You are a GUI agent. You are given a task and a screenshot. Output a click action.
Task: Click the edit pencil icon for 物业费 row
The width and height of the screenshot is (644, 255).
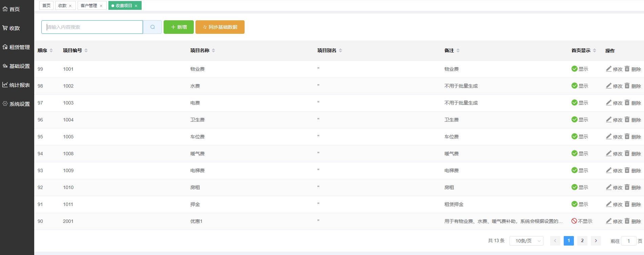click(609, 69)
